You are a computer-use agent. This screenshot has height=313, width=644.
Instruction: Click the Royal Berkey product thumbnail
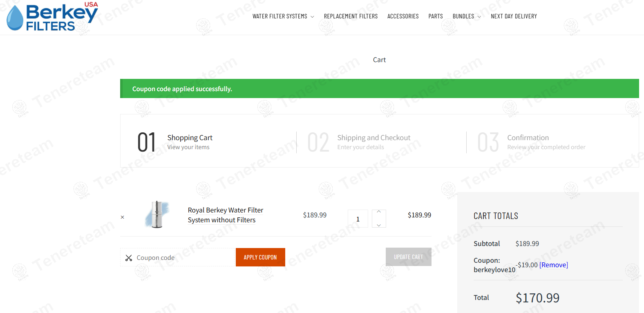coord(157,215)
